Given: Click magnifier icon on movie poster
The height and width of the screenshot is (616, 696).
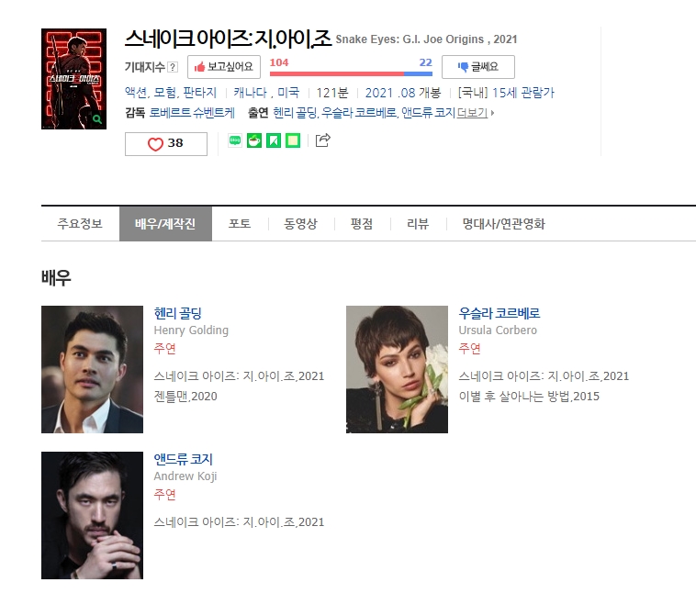Looking at the screenshot, I should tap(97, 119).
